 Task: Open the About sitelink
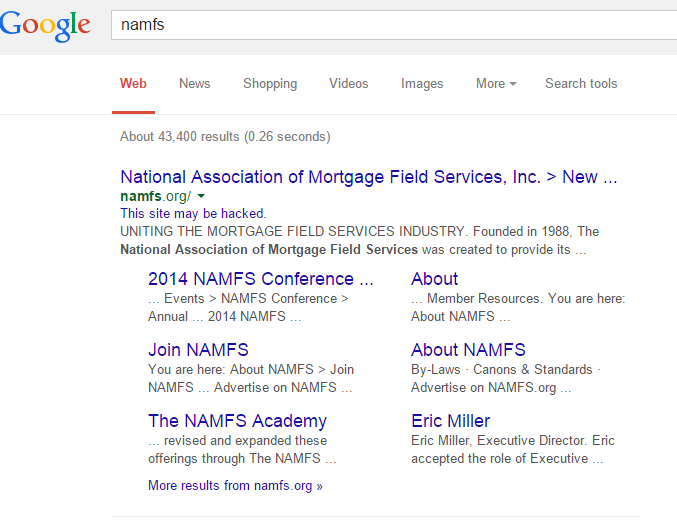pyautogui.click(x=434, y=279)
